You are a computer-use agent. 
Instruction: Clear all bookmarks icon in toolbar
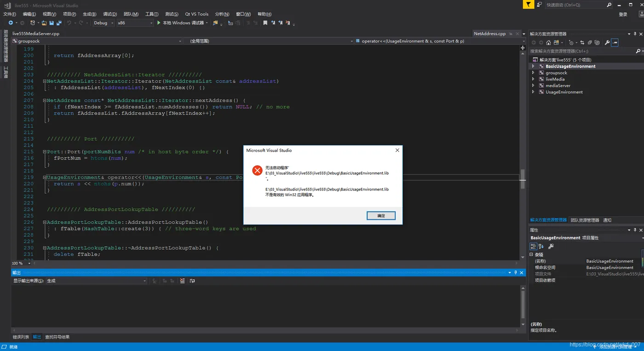pos(288,23)
